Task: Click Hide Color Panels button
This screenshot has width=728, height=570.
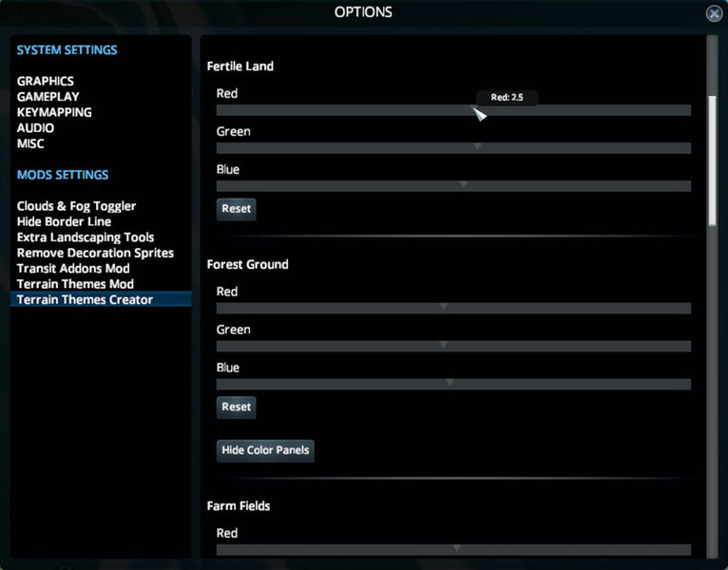Action: click(265, 450)
